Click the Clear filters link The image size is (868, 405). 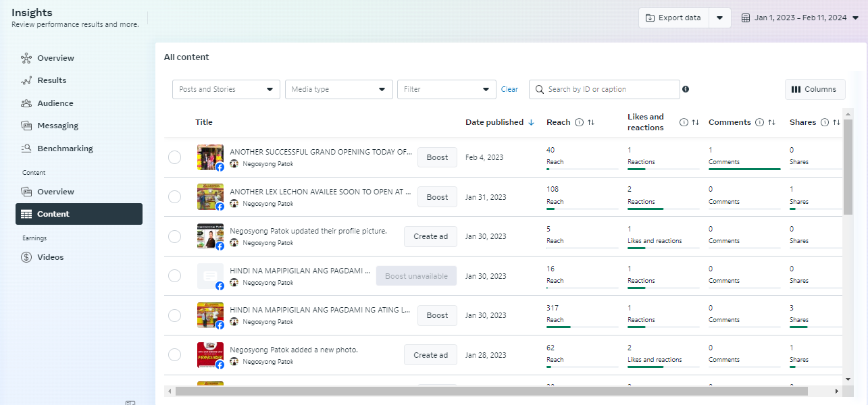509,89
